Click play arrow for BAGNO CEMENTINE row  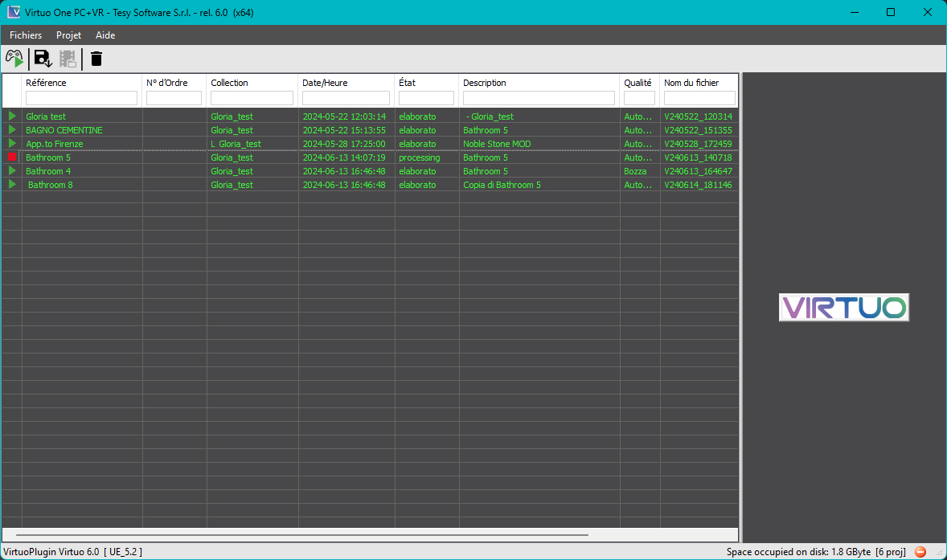12,129
